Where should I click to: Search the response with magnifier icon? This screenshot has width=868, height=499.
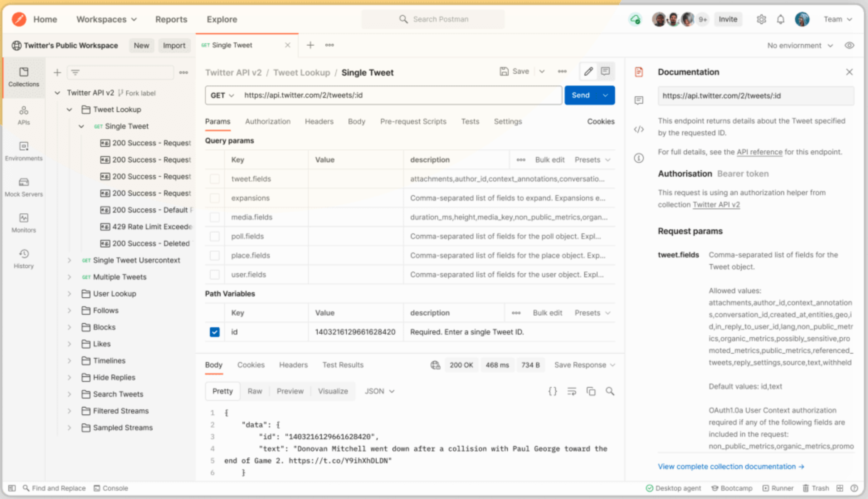[x=610, y=391]
